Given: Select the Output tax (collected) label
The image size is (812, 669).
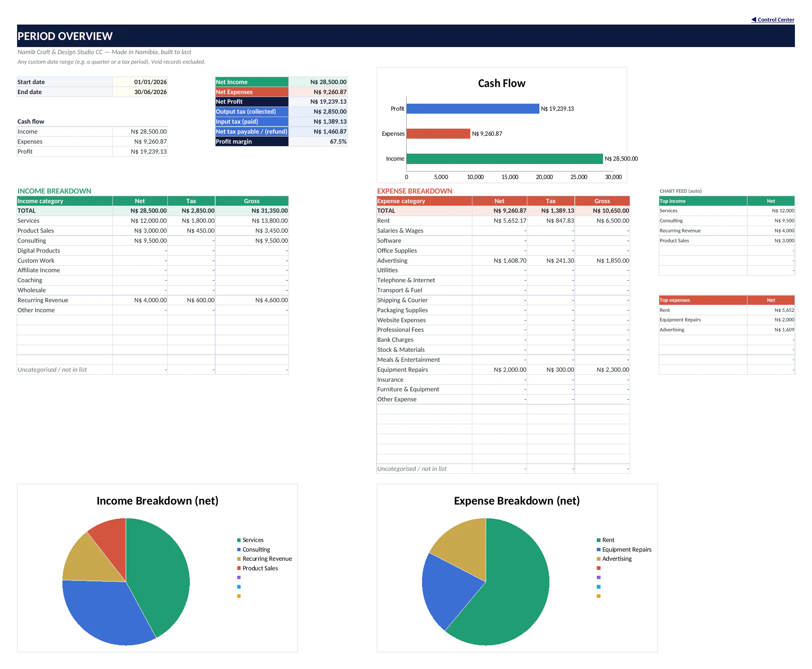Looking at the screenshot, I should pos(251,112).
